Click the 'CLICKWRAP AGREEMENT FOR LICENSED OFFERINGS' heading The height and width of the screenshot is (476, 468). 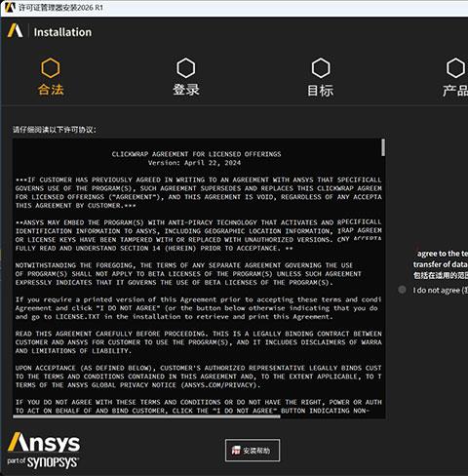pos(196,154)
